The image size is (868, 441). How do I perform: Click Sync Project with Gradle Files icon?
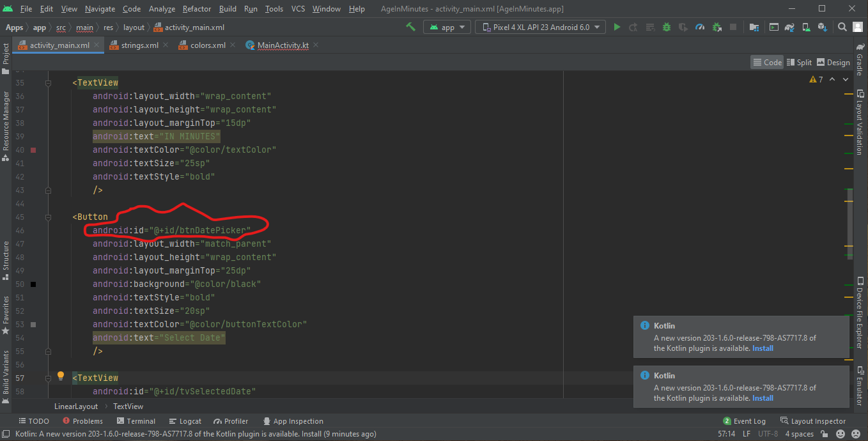(790, 27)
